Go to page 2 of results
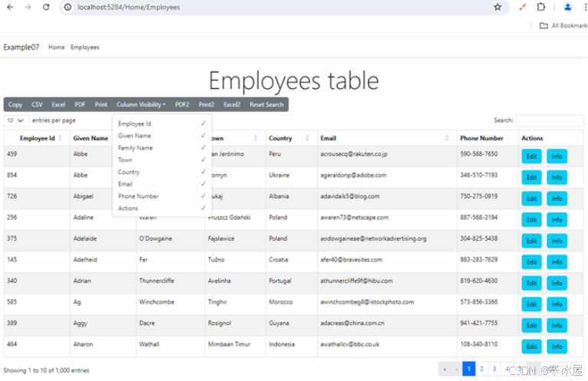The image size is (588, 381). pos(482,369)
